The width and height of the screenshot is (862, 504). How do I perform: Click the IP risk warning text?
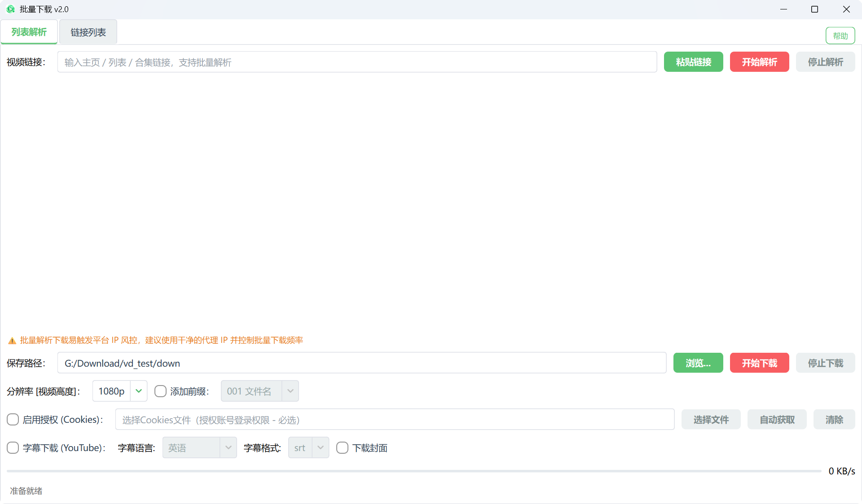click(x=161, y=341)
